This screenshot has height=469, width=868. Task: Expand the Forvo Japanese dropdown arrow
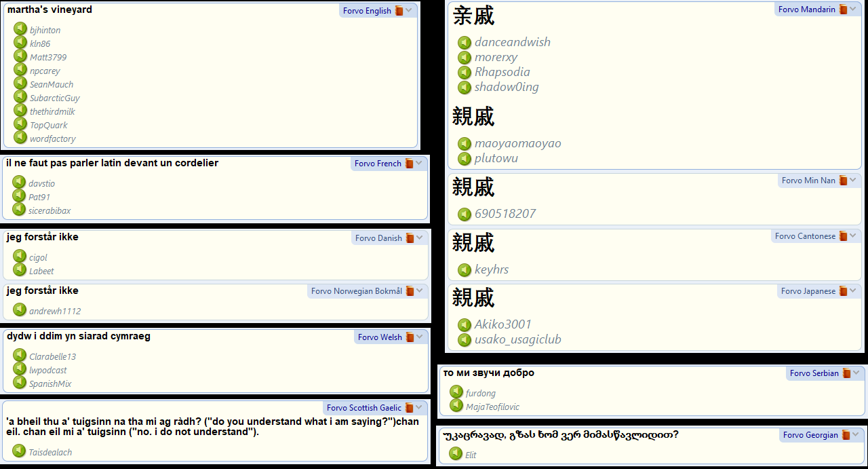(853, 290)
